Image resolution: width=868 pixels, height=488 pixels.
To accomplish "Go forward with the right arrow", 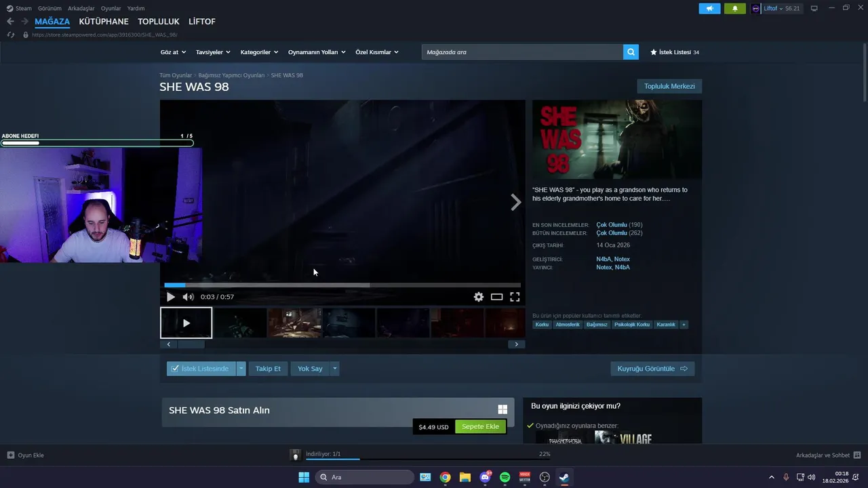I will click(x=24, y=22).
